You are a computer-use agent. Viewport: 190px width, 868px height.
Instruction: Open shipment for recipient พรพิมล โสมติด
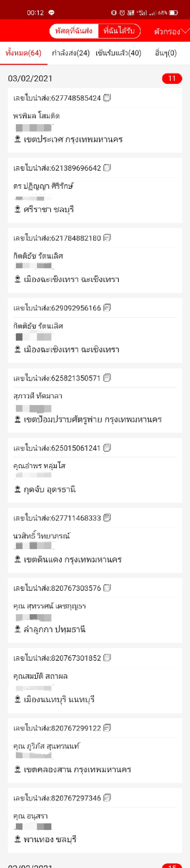tap(95, 116)
